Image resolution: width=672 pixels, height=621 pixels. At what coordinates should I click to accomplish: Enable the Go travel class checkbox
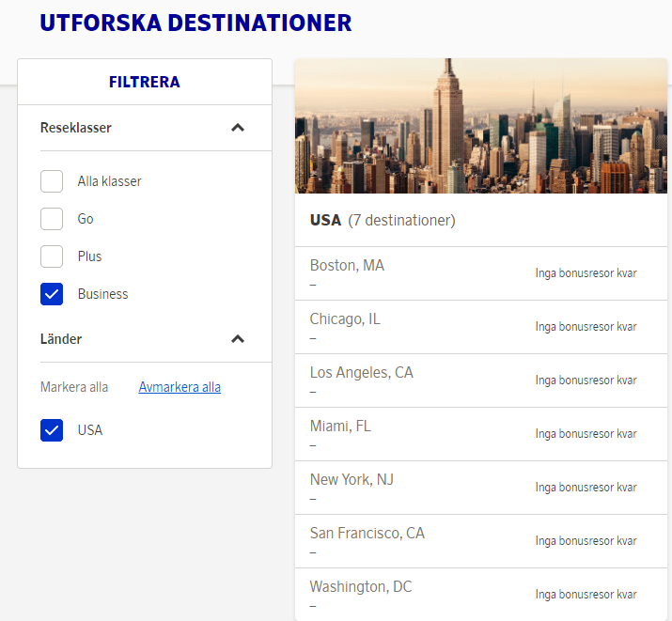coord(52,219)
